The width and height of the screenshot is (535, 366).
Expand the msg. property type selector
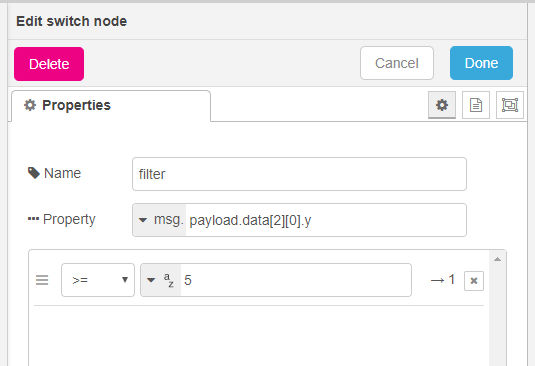(159, 220)
